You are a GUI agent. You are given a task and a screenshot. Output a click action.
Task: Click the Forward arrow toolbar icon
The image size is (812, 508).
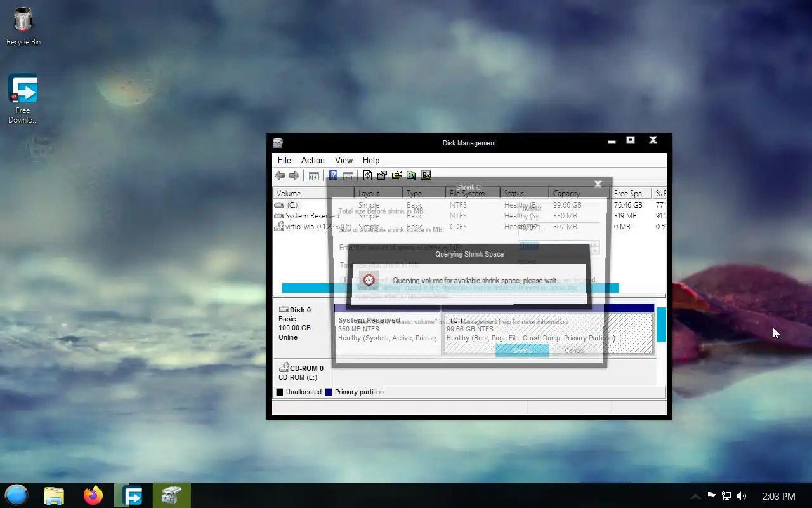point(294,176)
